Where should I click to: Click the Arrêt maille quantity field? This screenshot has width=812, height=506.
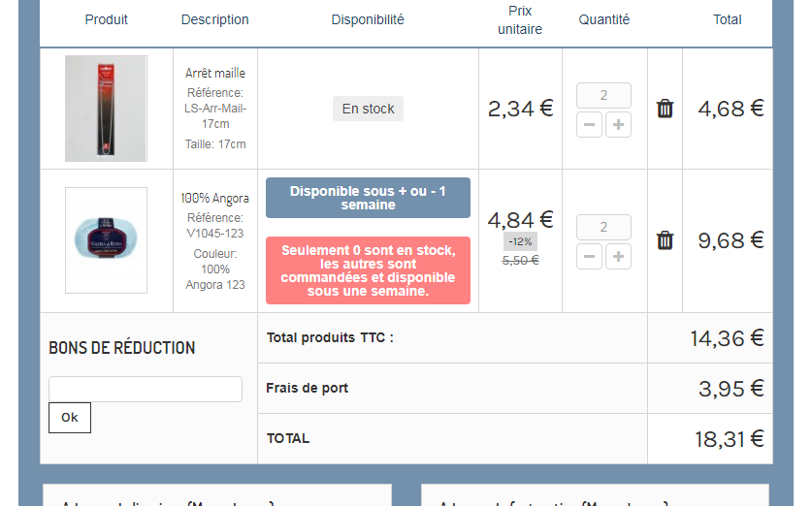pyautogui.click(x=603, y=95)
